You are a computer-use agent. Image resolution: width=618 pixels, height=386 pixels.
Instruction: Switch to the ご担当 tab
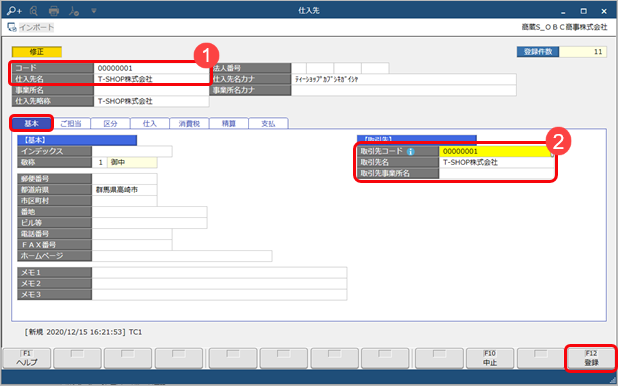71,123
